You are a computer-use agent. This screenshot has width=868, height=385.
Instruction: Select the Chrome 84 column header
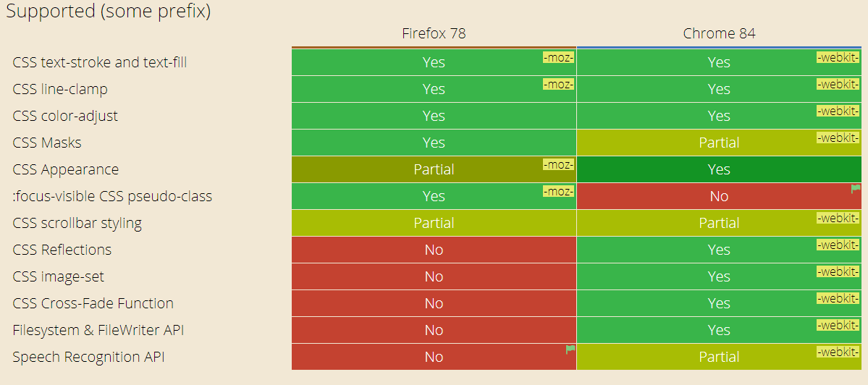[719, 33]
